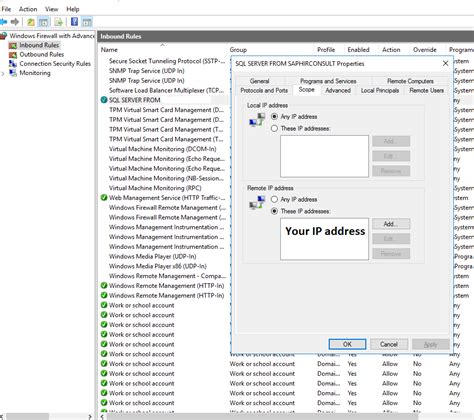This screenshot has height=420, width=474.
Task: Select These IP addresses under Remote IP address
Action: (274, 211)
